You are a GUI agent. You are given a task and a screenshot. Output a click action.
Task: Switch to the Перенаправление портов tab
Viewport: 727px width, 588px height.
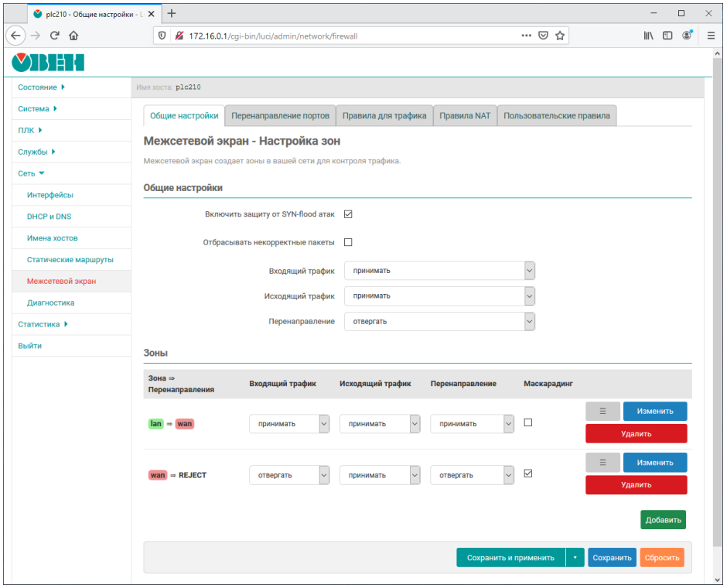pyautogui.click(x=281, y=116)
